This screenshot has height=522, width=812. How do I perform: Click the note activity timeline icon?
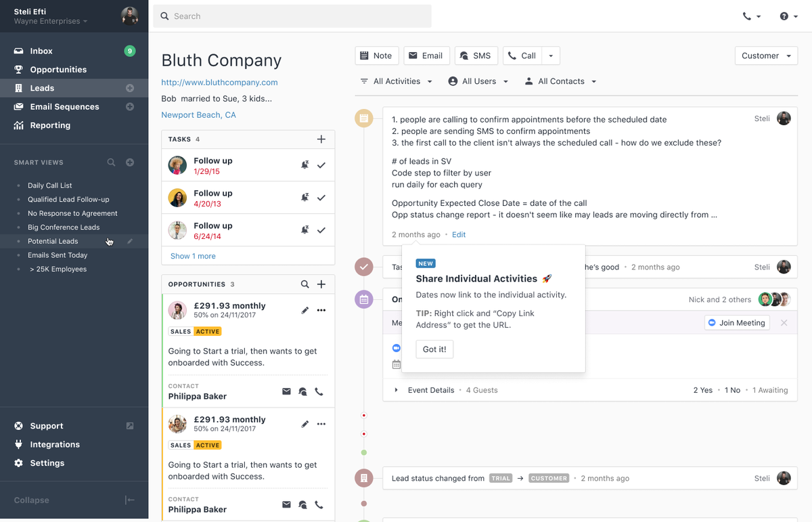364,118
